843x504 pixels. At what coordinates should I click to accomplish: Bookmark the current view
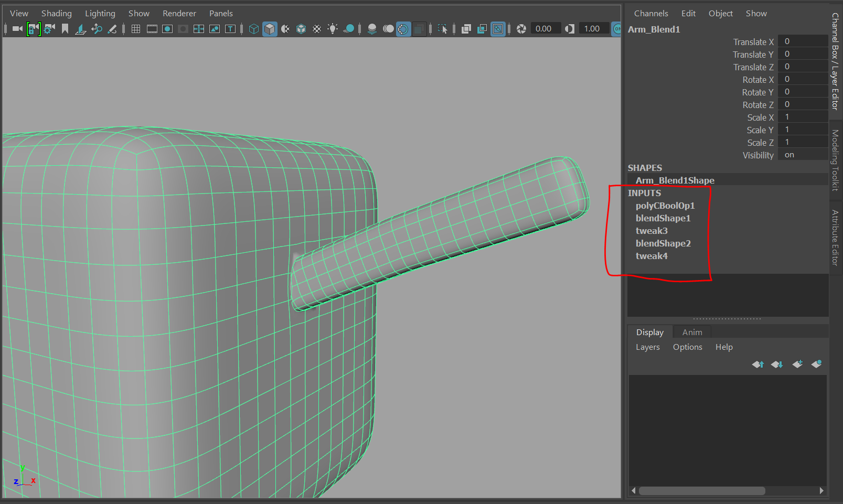[x=65, y=29]
